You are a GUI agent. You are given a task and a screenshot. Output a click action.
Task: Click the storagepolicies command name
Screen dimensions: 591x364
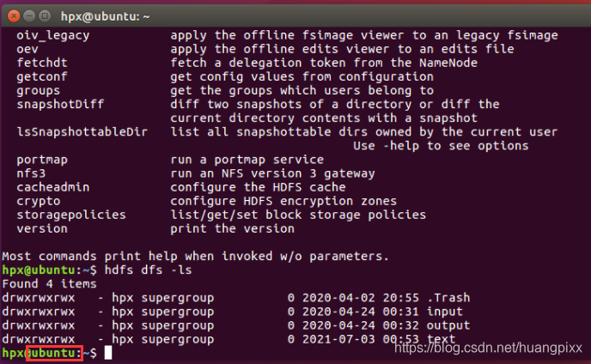71,215
